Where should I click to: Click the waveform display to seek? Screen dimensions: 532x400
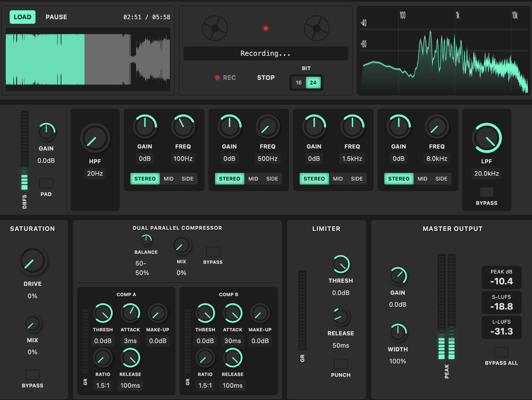point(88,59)
